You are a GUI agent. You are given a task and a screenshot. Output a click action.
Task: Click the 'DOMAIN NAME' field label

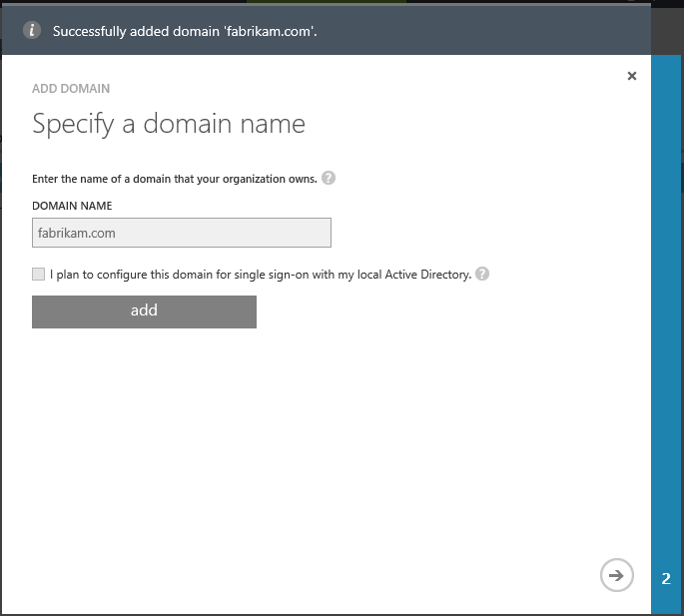click(x=72, y=206)
